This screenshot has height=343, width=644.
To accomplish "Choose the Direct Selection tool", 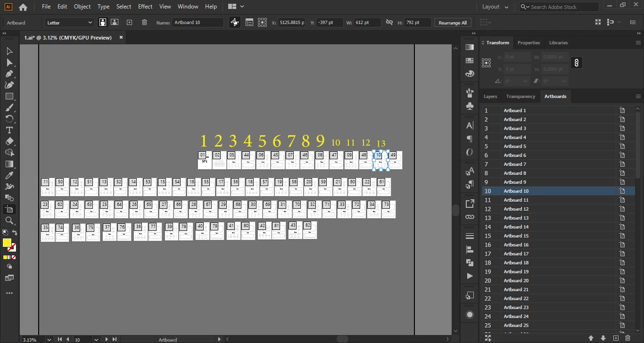I will point(9,62).
